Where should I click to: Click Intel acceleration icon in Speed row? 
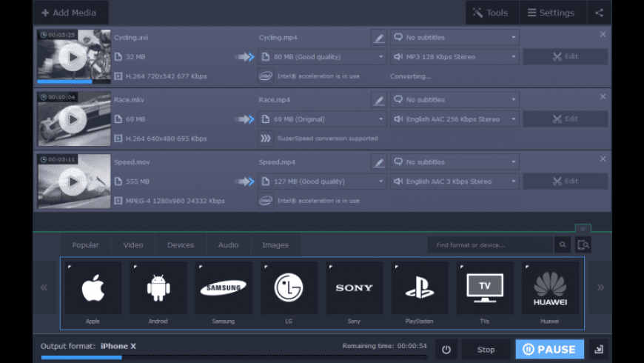[266, 201]
